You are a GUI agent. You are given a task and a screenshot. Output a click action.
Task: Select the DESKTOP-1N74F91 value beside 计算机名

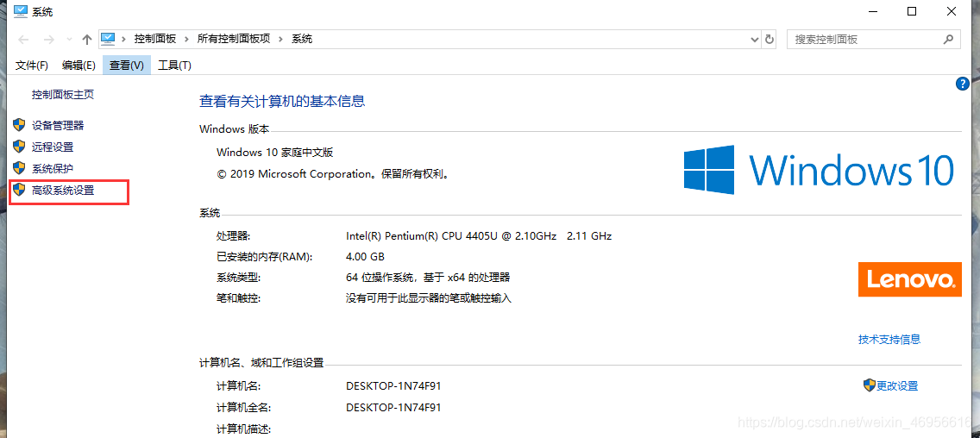pyautogui.click(x=393, y=386)
